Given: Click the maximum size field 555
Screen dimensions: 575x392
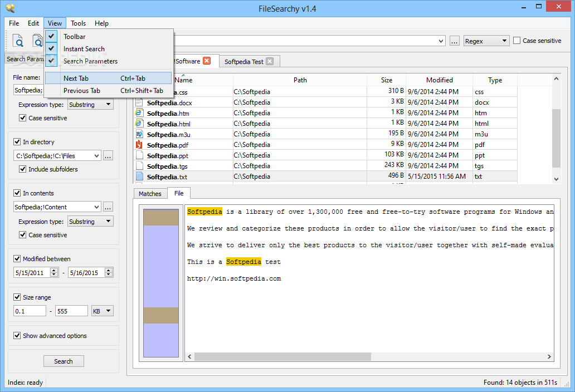Looking at the screenshot, I should tap(71, 311).
